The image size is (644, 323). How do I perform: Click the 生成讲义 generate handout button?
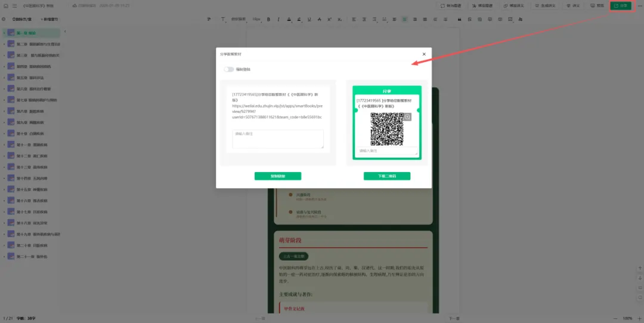[x=545, y=6]
